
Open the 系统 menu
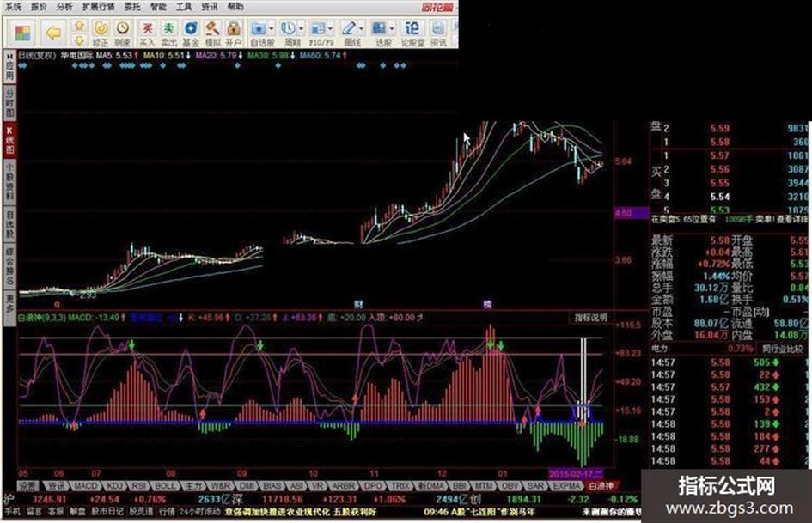14,7
